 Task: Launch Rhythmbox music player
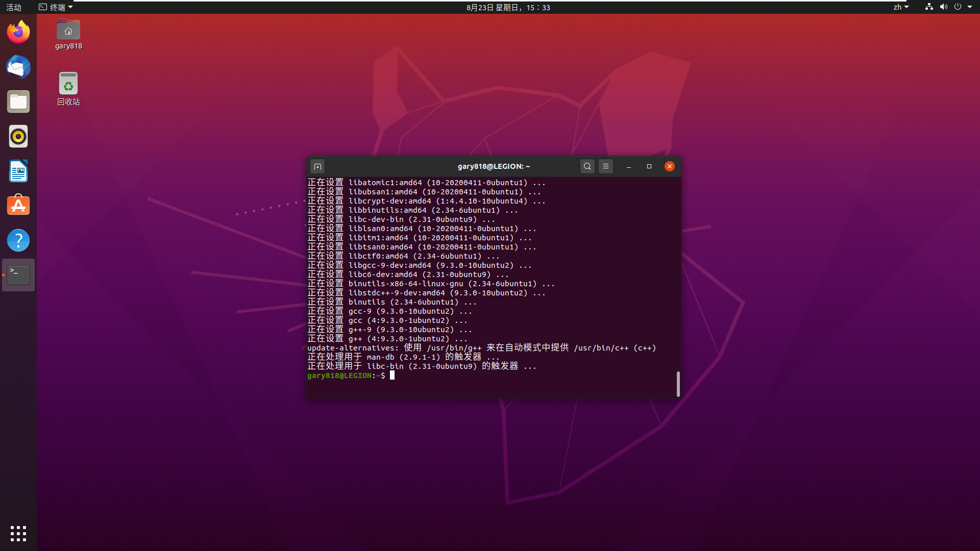coord(18,136)
